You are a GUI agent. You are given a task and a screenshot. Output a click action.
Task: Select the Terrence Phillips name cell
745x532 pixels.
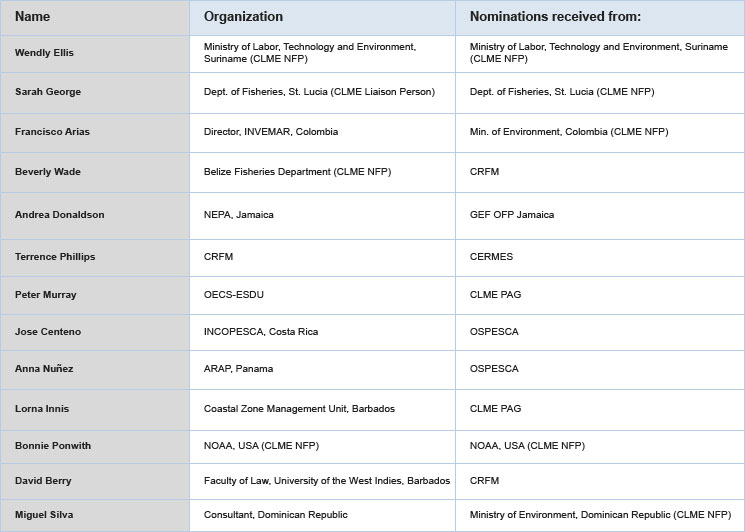pyautogui.click(x=55, y=257)
